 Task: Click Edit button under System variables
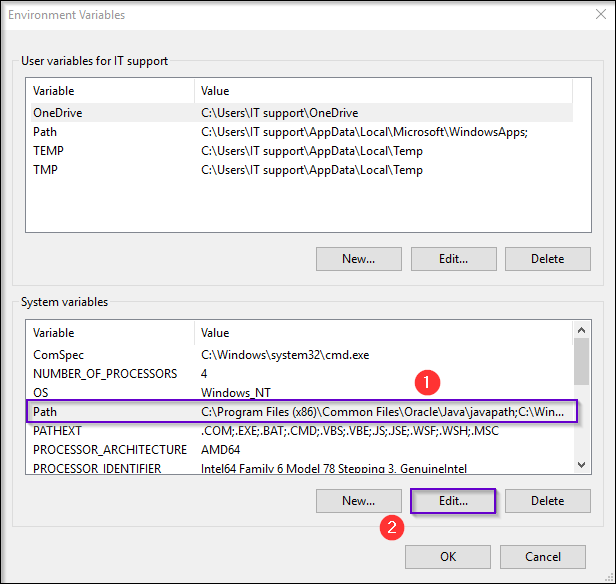coord(453,500)
